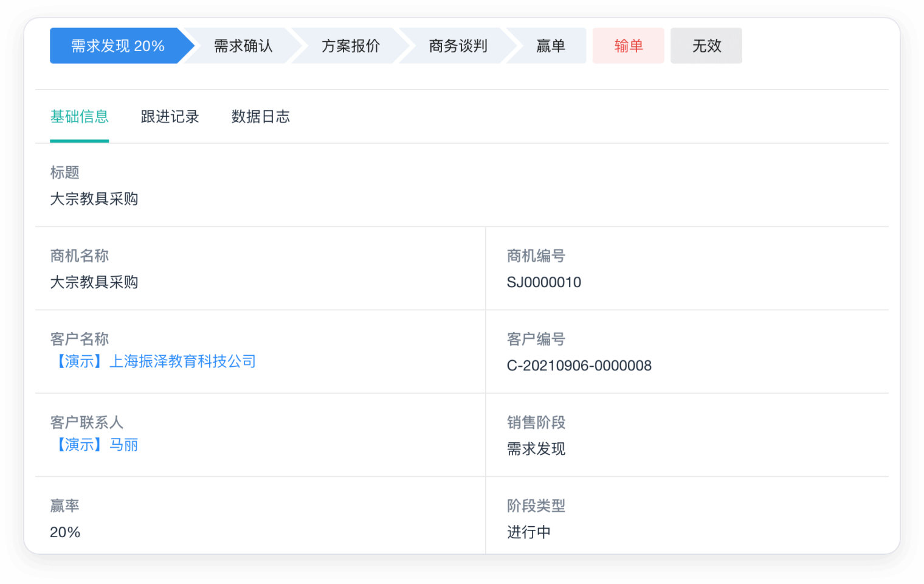Click the 客户联系人 field label
This screenshot has width=924, height=584.
87,423
